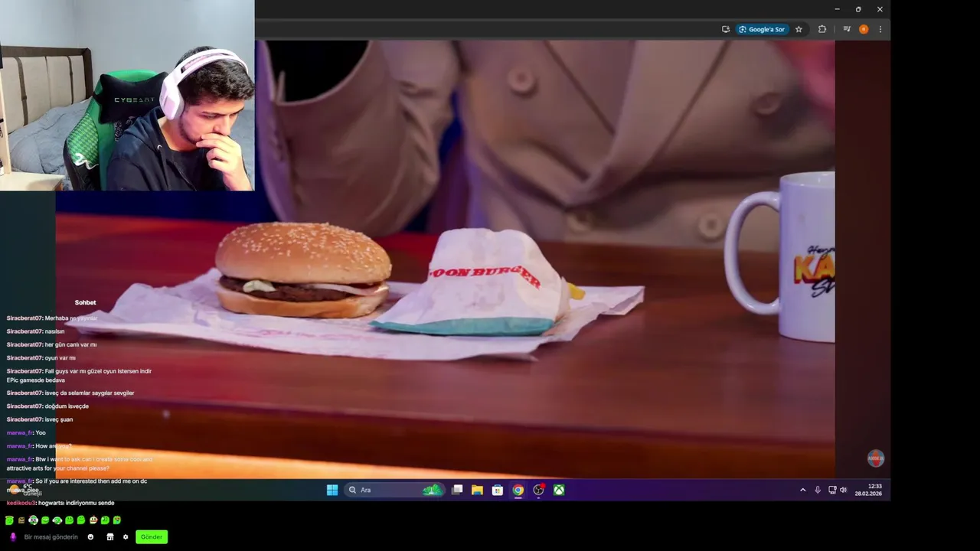Open the orange Chrome profile avatar
The width and height of the screenshot is (980, 551).
point(864,29)
